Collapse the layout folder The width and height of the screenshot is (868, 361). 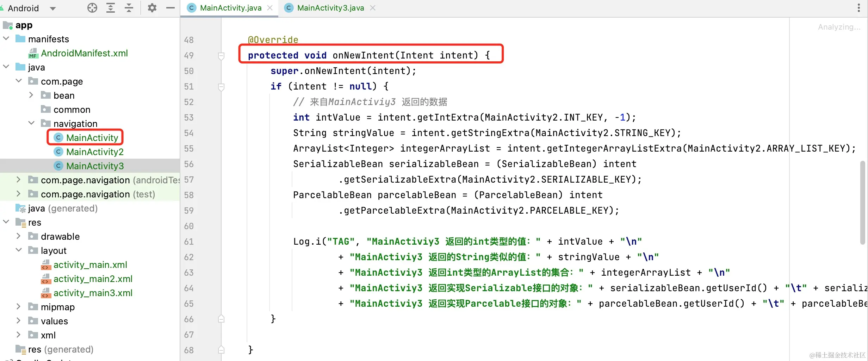pos(19,250)
